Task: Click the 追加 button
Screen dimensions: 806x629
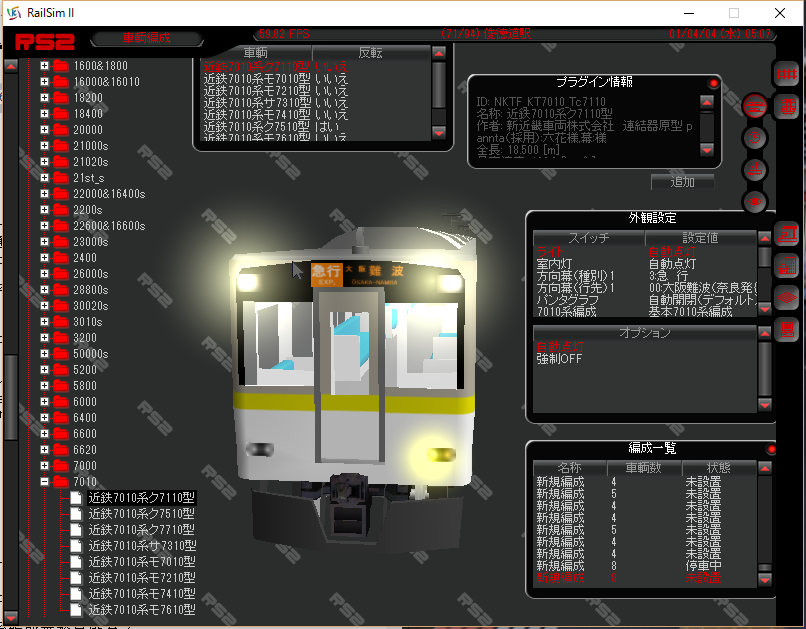Action: 682,182
